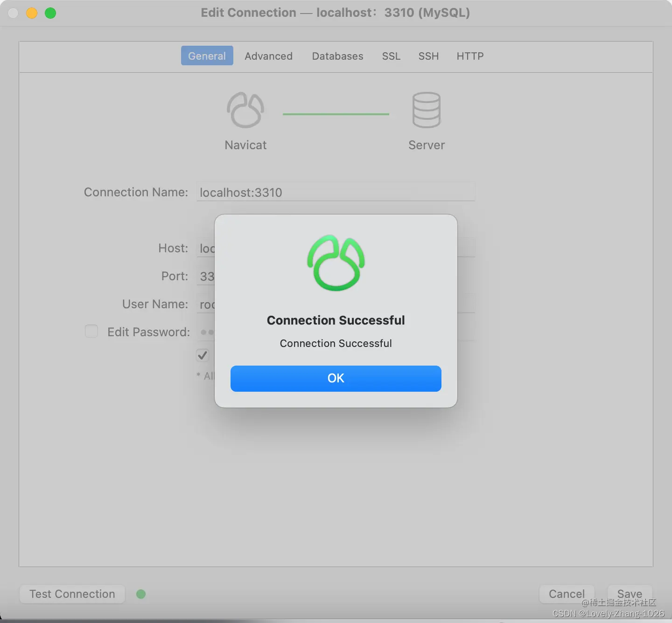Click the Navicat logo icon in the dialog

click(336, 263)
